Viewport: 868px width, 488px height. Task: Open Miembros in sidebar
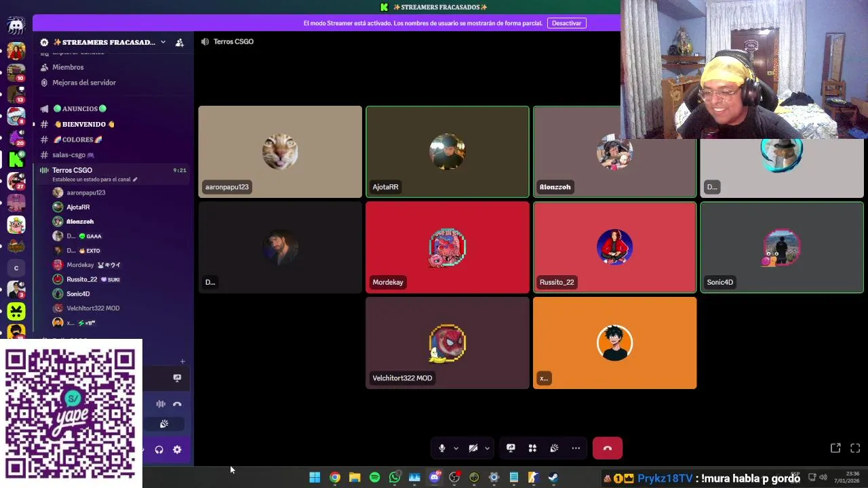pos(68,67)
